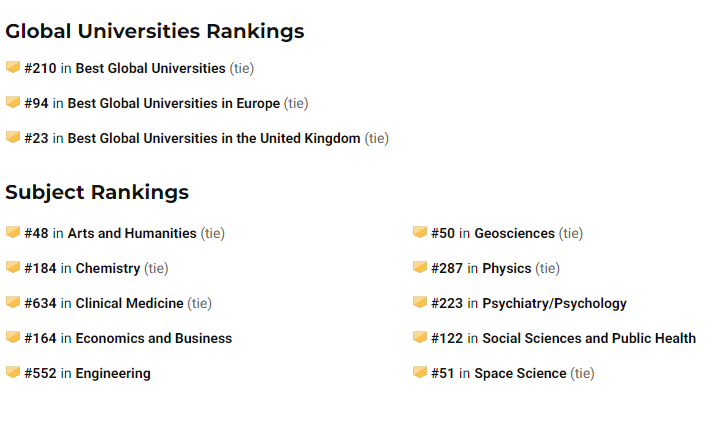Open the Psychiatry/Psychology ranking link
Screen dimensions: 708x438
coord(554,303)
